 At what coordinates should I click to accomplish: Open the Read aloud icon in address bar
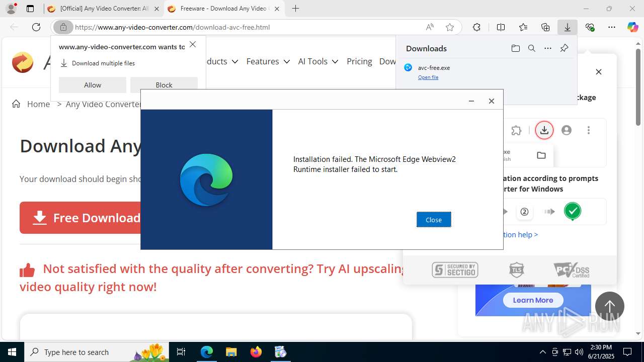click(430, 27)
